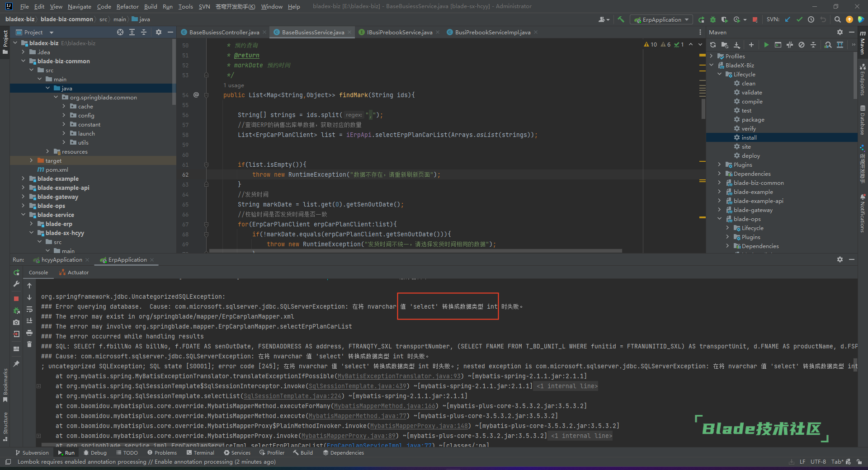This screenshot has height=470, width=868.
Task: Stop ErpApplication in Run panel
Action: (16, 299)
